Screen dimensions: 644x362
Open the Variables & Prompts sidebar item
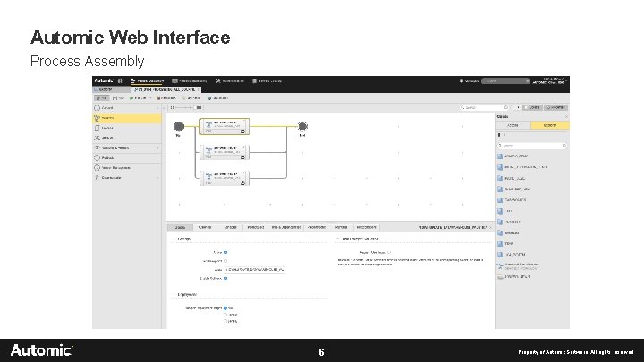pyautogui.click(x=127, y=147)
